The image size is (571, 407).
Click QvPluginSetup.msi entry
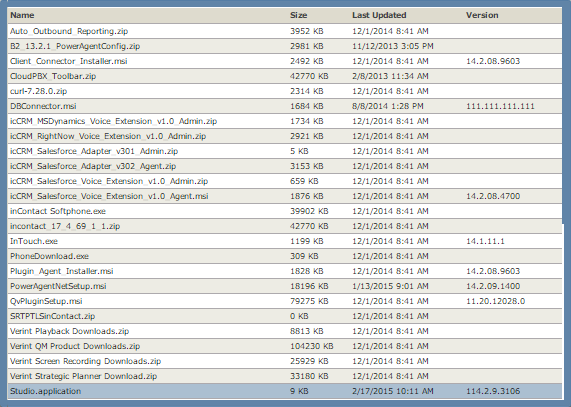[x=46, y=301]
